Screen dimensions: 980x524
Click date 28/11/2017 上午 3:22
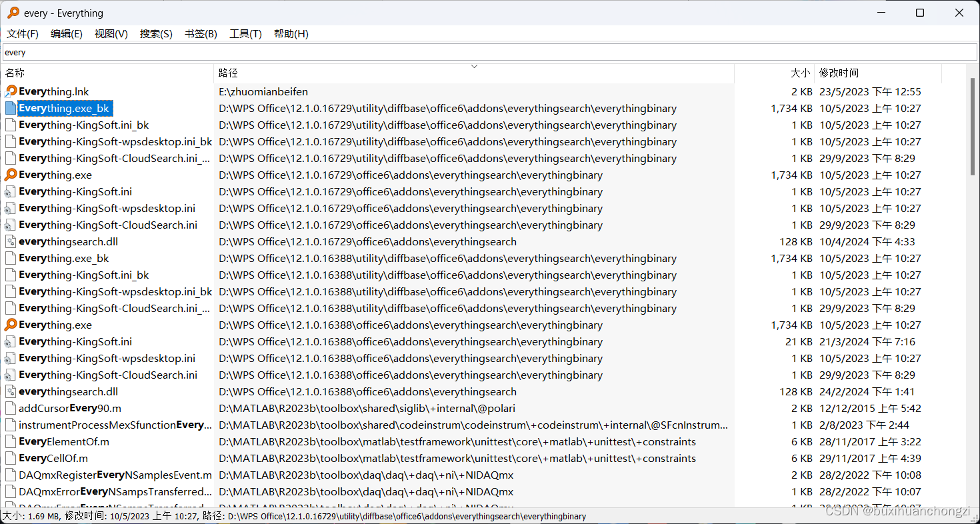point(870,441)
